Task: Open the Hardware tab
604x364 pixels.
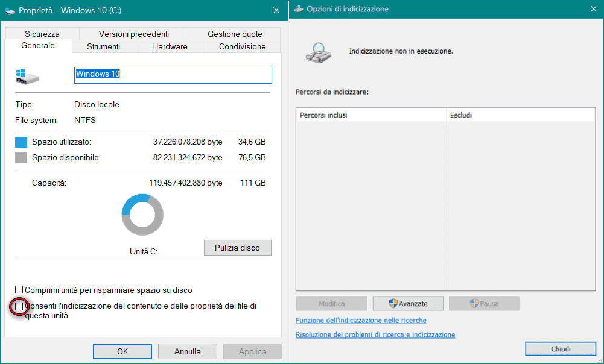Action: click(170, 46)
